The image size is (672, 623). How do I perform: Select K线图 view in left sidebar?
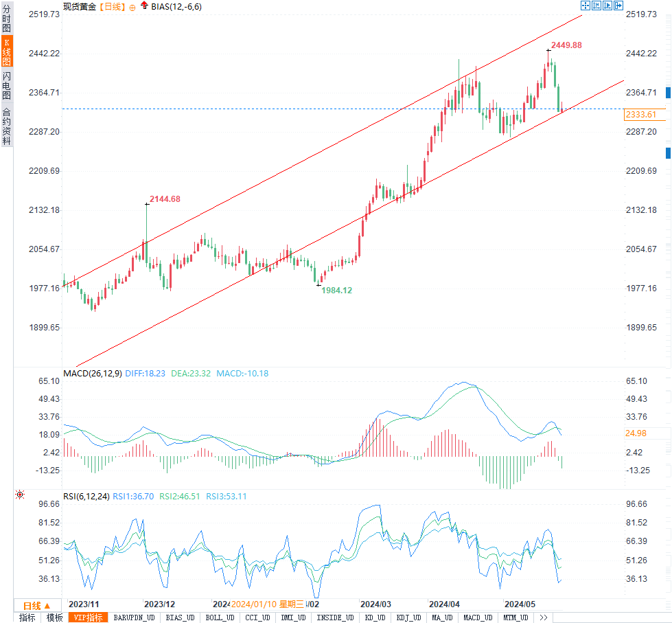(6, 52)
